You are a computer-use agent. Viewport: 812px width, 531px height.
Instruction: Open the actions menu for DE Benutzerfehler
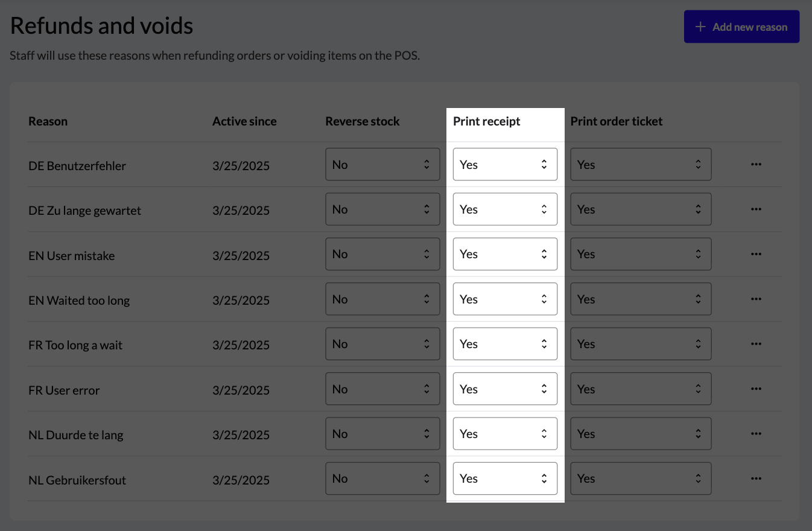(756, 164)
